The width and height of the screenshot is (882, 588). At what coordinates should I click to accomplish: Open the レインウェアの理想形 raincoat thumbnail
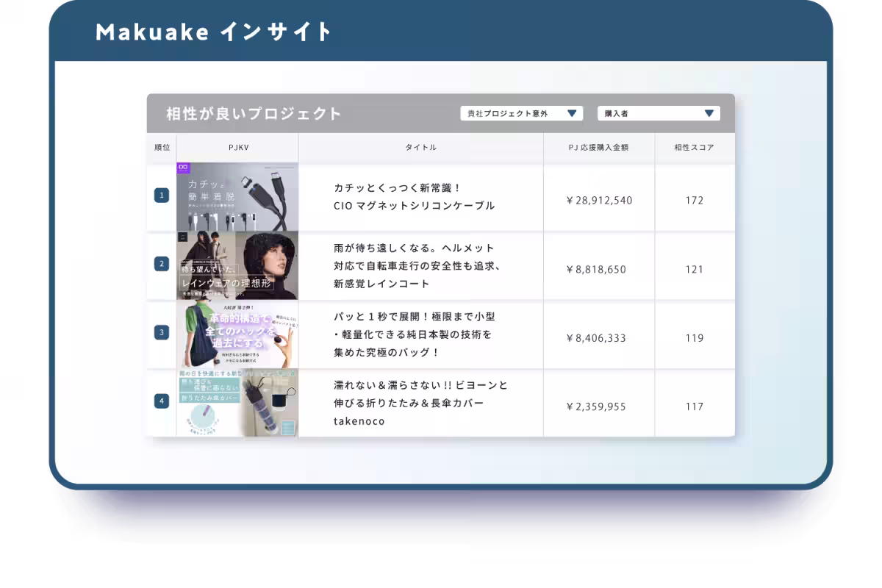(237, 266)
